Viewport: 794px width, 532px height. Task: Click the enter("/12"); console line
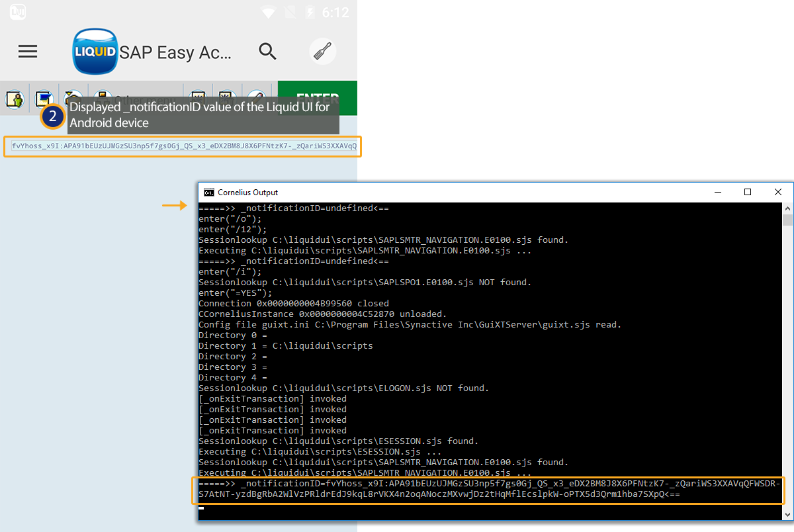pos(233,230)
